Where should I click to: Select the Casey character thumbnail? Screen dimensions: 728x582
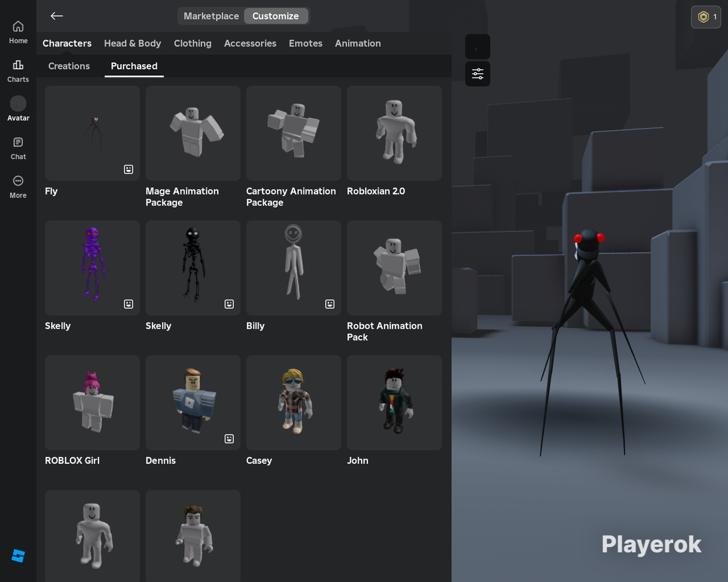point(294,403)
